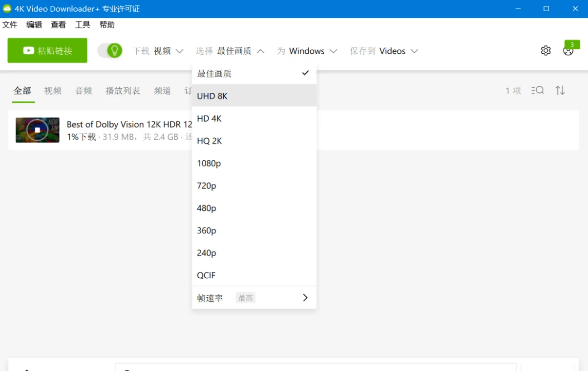Click the Dolby Vision video thumbnail
The width and height of the screenshot is (588, 371).
coord(37,130)
